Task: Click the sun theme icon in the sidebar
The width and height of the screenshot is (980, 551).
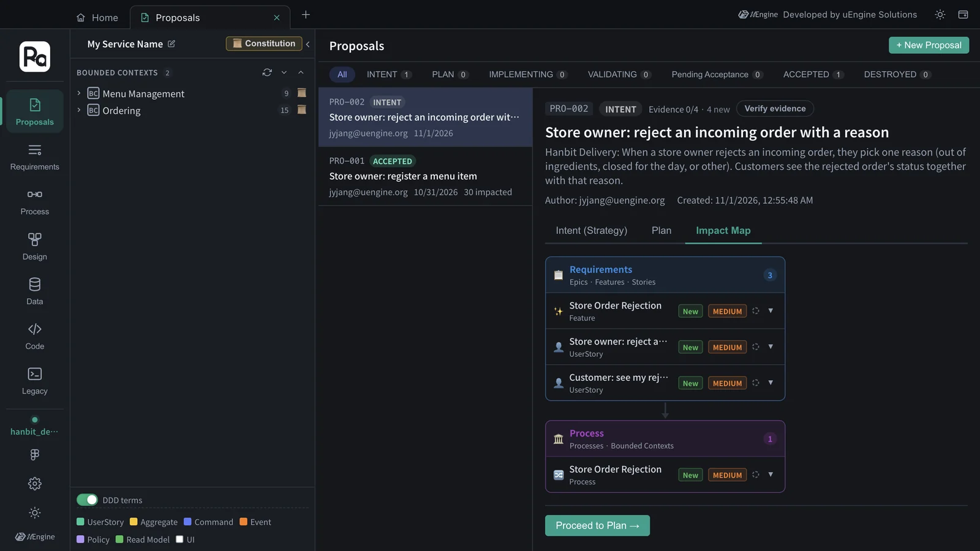Action: [35, 512]
